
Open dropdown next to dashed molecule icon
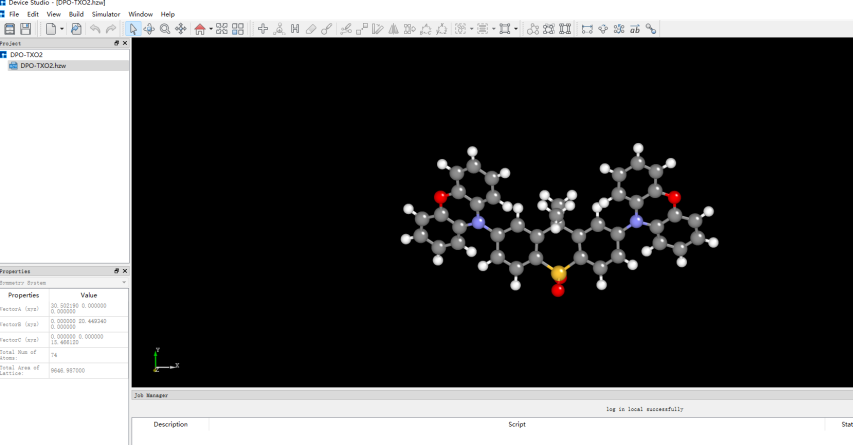471,29
